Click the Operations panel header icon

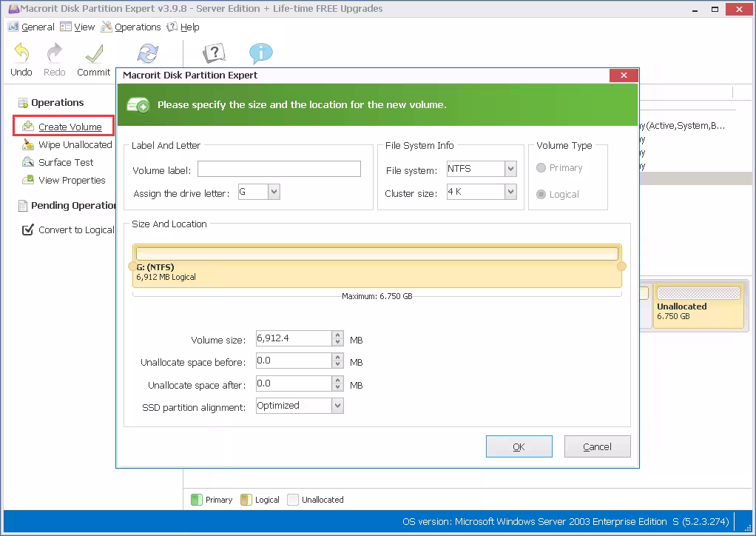[23, 103]
